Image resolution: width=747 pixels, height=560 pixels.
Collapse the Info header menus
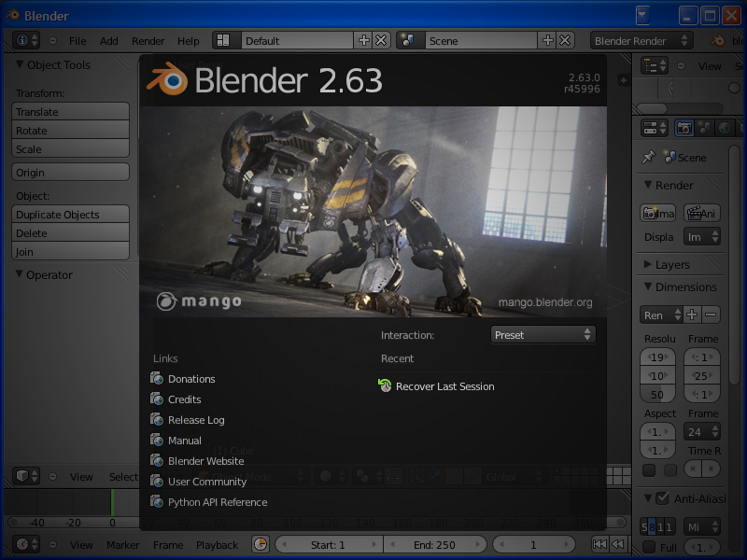tap(52, 40)
